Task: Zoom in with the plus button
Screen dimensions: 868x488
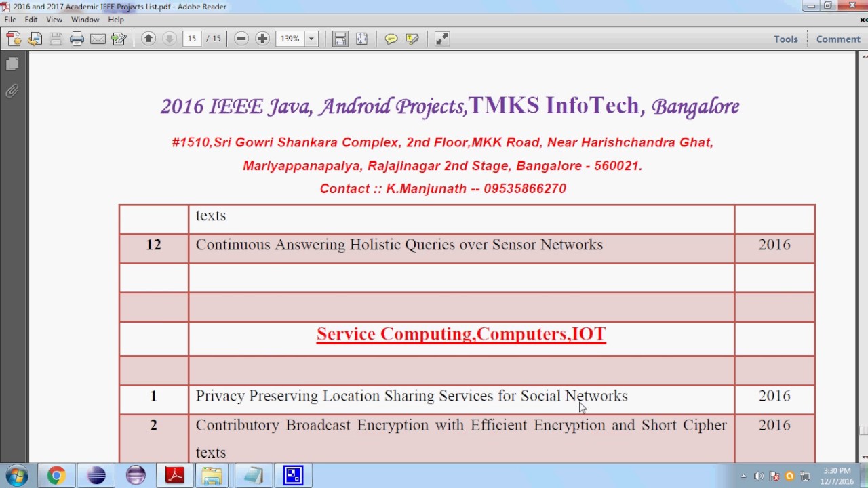Action: pyautogui.click(x=262, y=39)
